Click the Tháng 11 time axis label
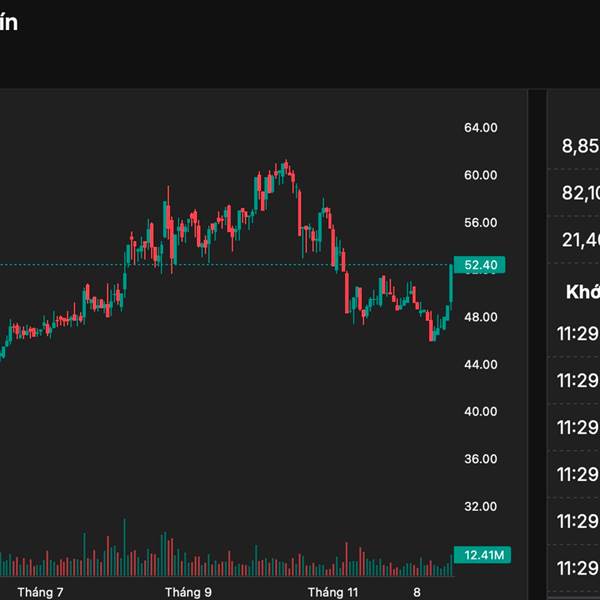The height and width of the screenshot is (600, 600). click(x=333, y=592)
